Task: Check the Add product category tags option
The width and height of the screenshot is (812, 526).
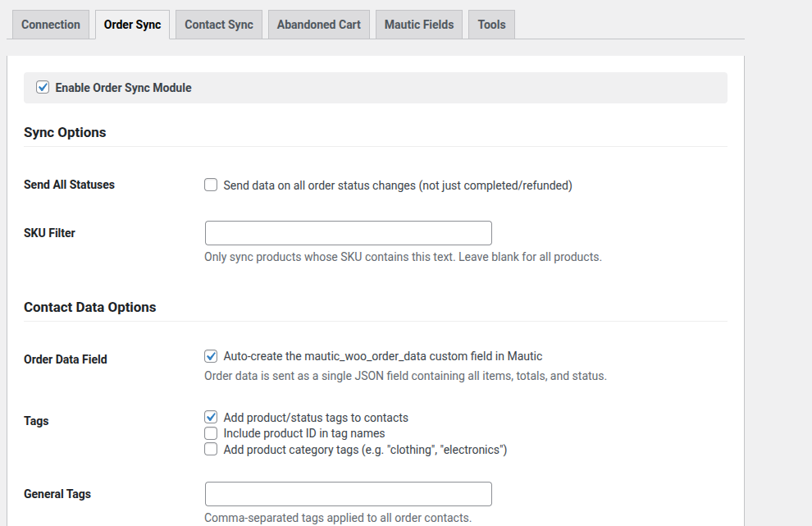Action: 211,449
